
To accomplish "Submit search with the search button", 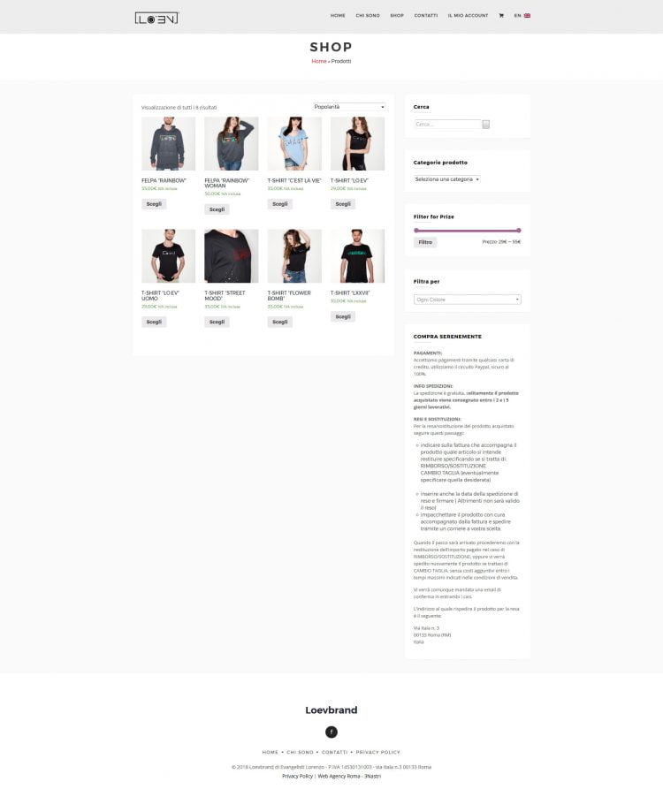I will pyautogui.click(x=486, y=125).
